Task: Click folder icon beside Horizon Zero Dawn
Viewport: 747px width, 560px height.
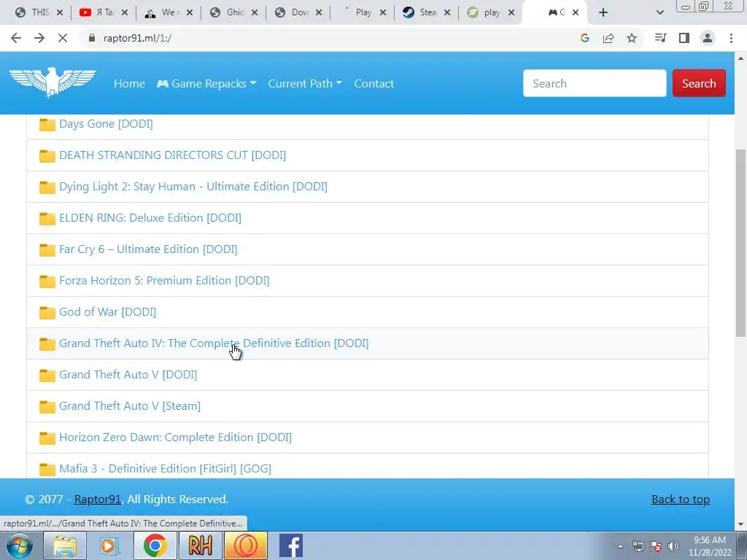Action: [x=47, y=438]
